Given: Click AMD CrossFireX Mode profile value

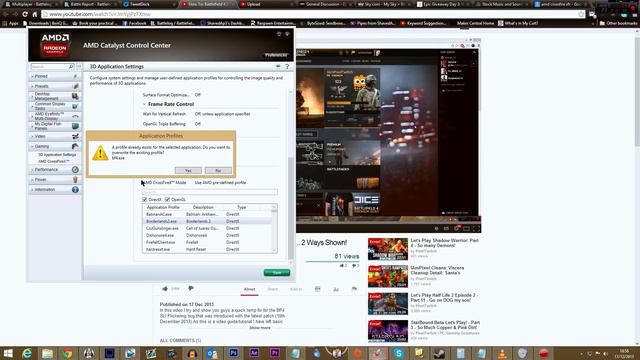Looking at the screenshot, I should pos(220,182).
